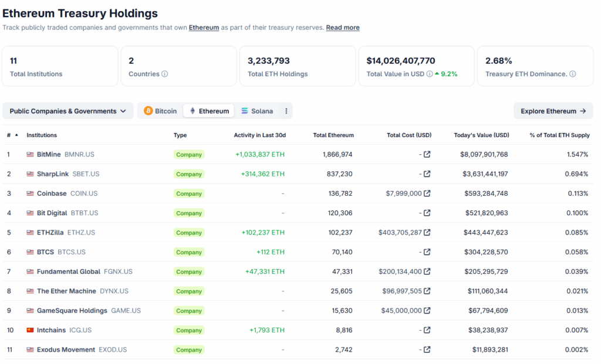The height and width of the screenshot is (364, 601).
Task: Open the GameSquare Holdings institution link
Action: [x=72, y=311]
